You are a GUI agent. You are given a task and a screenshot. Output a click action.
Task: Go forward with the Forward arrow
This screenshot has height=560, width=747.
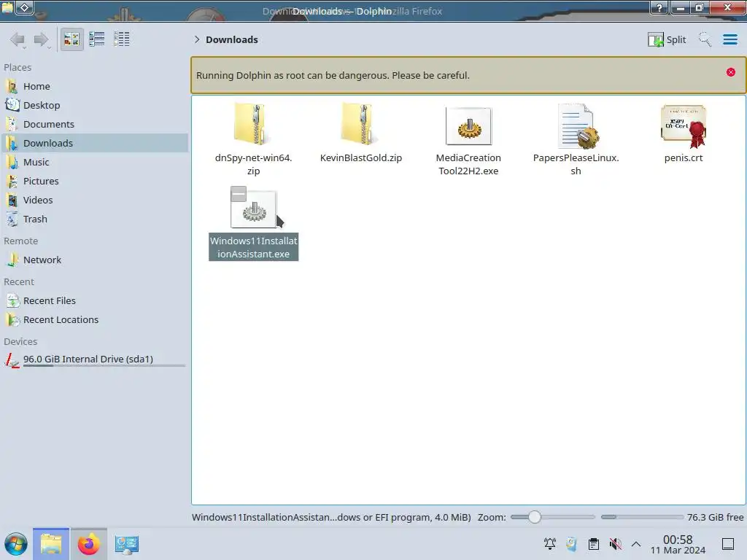tap(42, 39)
